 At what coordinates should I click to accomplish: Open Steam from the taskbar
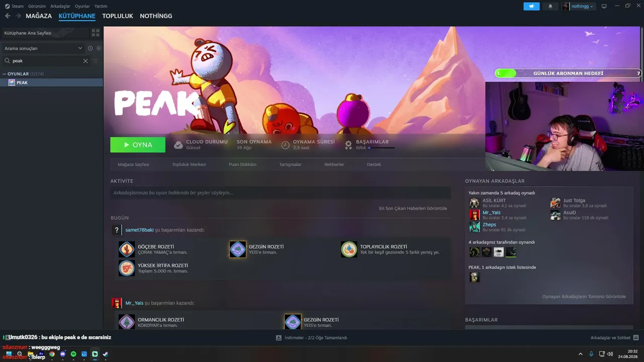point(106,354)
